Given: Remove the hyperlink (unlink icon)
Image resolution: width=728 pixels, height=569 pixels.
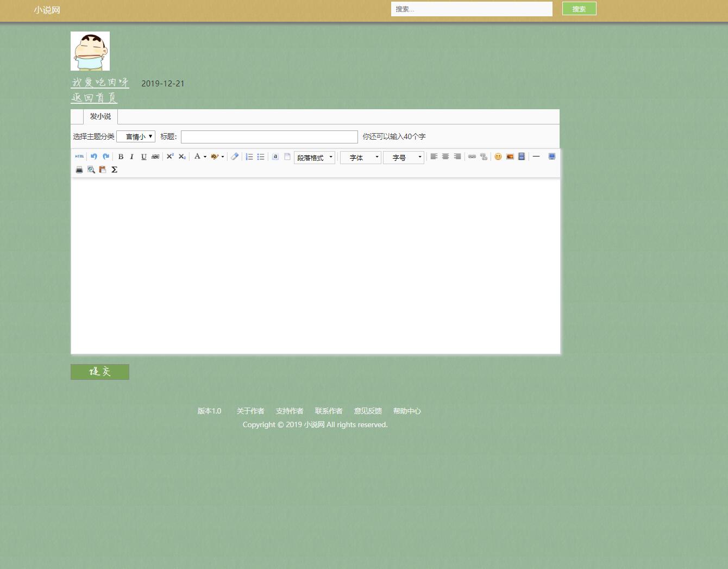Looking at the screenshot, I should click(x=484, y=157).
